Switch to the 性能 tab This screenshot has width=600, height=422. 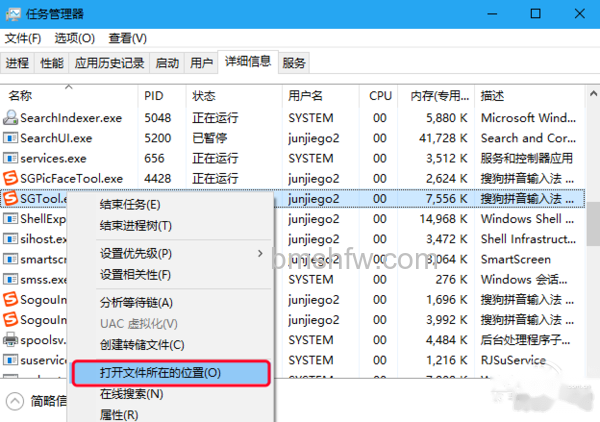pos(52,63)
